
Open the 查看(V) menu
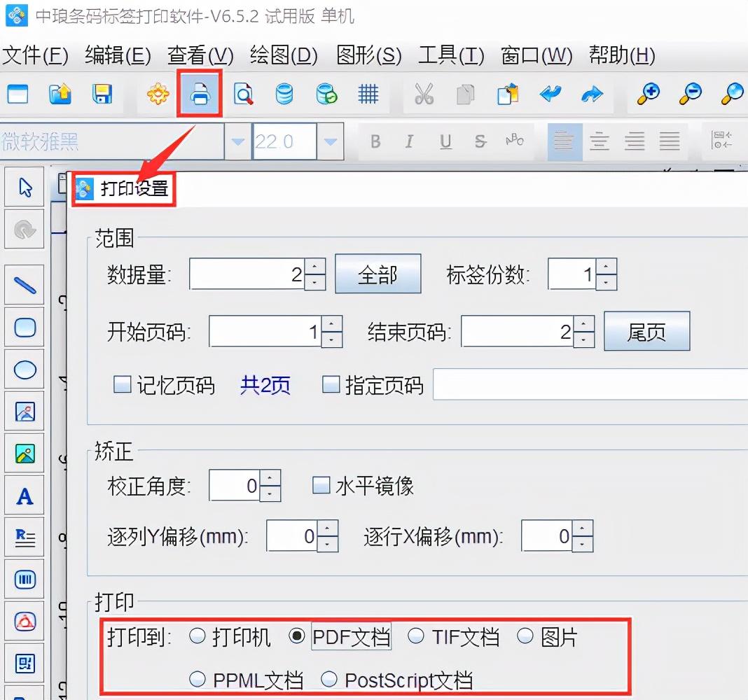[x=200, y=55]
